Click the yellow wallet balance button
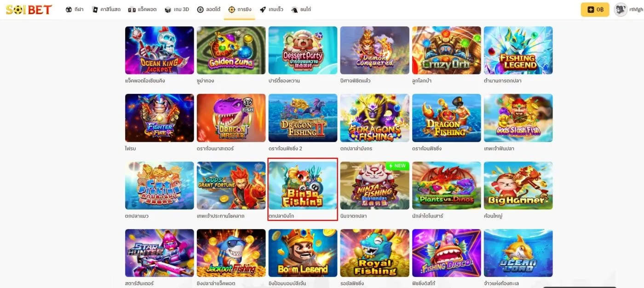Screen dimensions: 644x288 [x=595, y=9]
